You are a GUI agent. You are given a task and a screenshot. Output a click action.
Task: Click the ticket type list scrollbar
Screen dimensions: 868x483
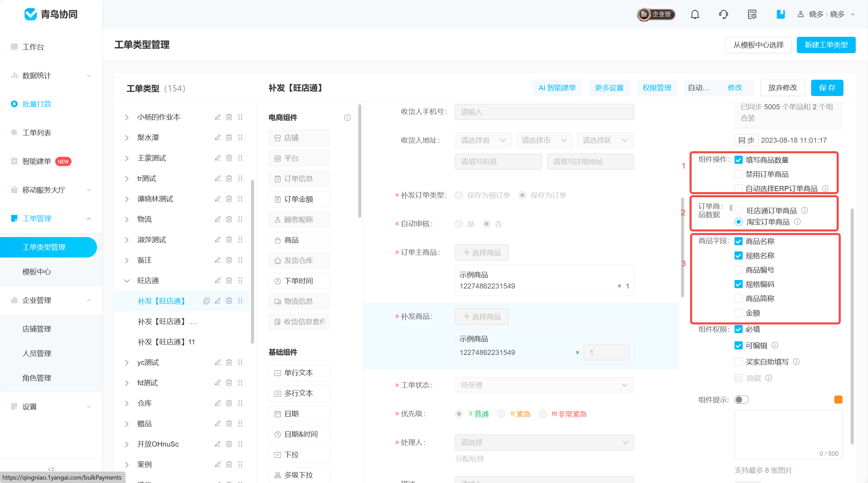point(252,262)
